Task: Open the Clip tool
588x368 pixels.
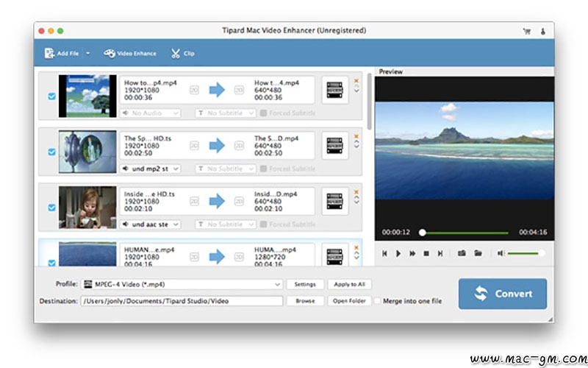Action: 182,53
